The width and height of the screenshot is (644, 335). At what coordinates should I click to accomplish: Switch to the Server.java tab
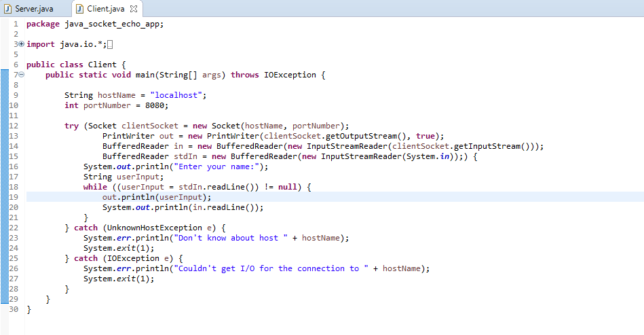pyautogui.click(x=33, y=9)
